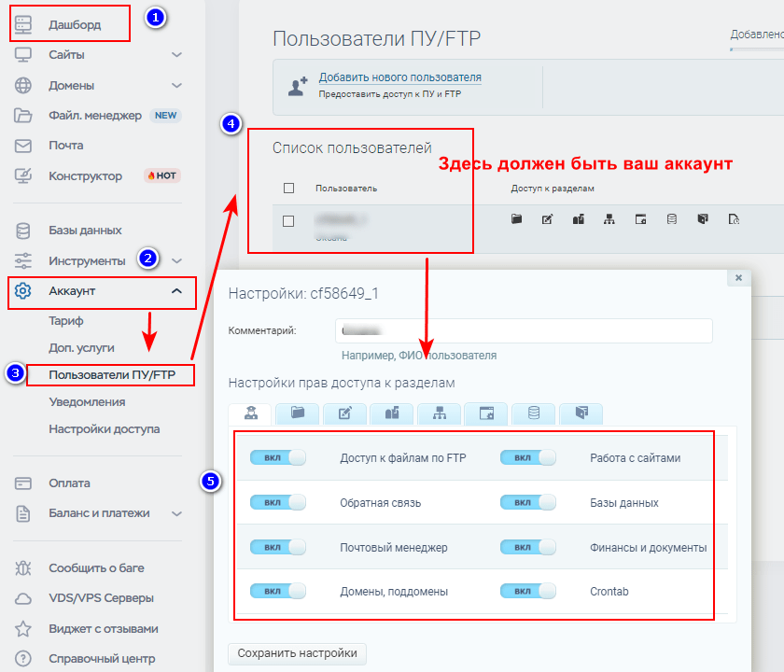The height and width of the screenshot is (672, 784).
Task: Toggle Crontab access switch
Action: [528, 591]
